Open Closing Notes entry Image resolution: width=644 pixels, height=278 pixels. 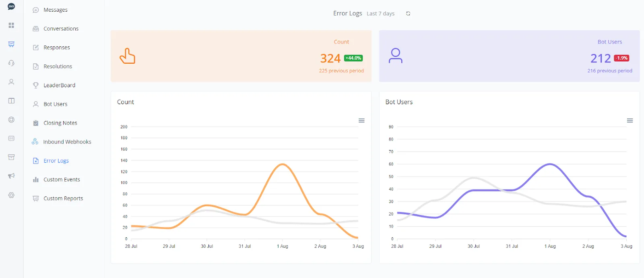tap(60, 123)
